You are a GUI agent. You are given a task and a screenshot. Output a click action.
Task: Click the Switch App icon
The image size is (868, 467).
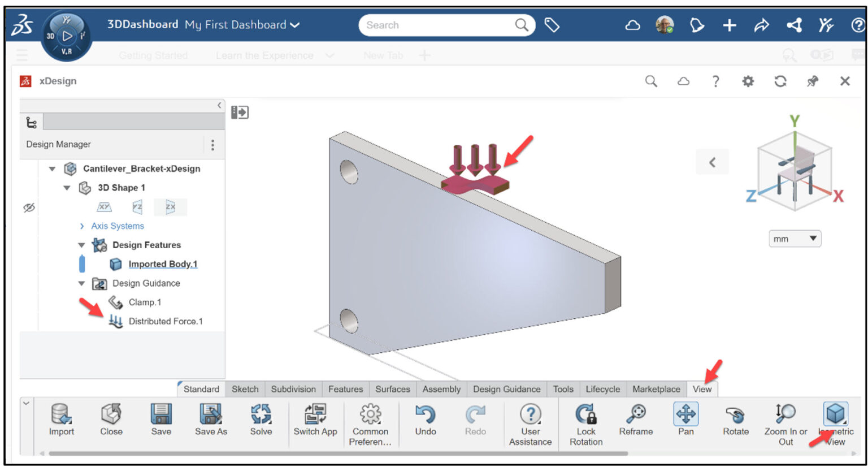click(x=315, y=414)
